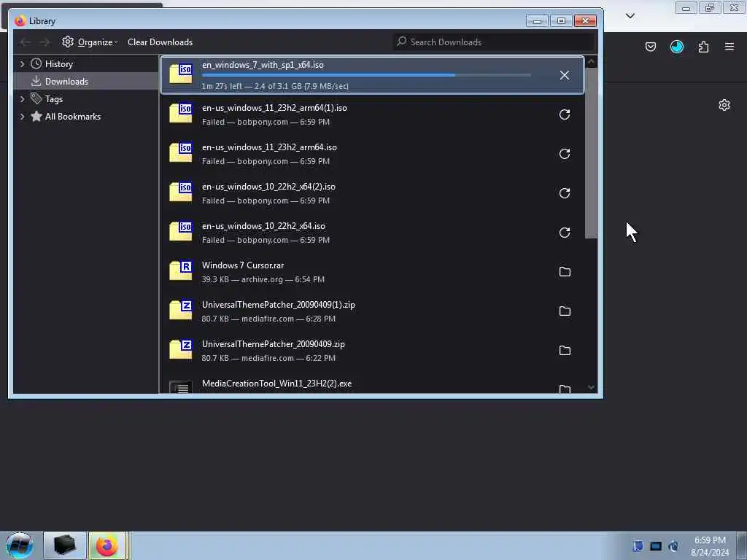Click the black box taskbar app

coord(65,545)
